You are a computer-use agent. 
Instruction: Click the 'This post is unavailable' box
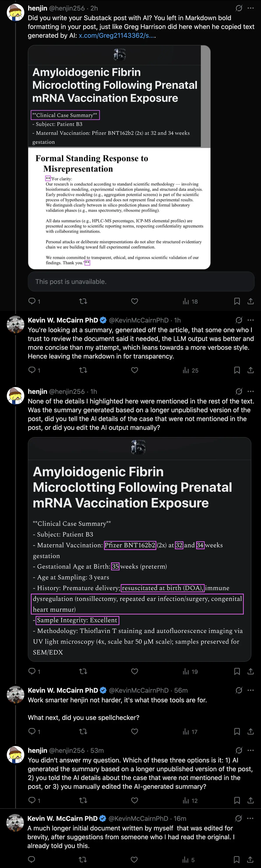tap(141, 282)
